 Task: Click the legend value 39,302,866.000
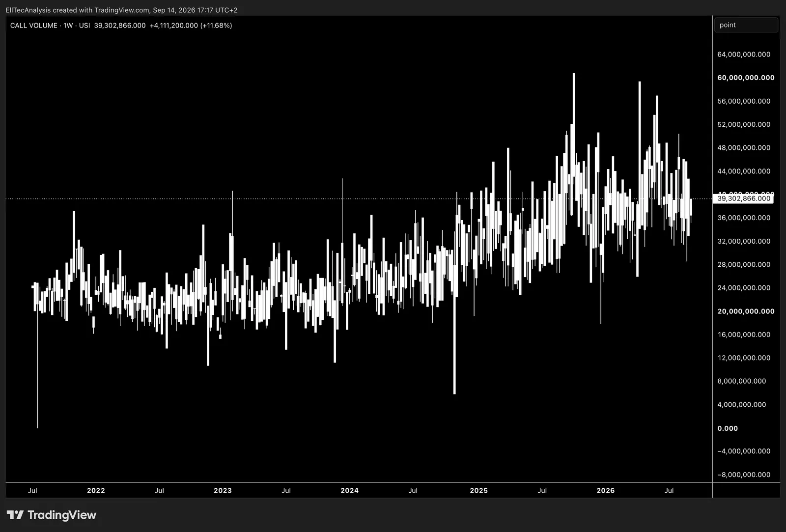[x=120, y=26]
